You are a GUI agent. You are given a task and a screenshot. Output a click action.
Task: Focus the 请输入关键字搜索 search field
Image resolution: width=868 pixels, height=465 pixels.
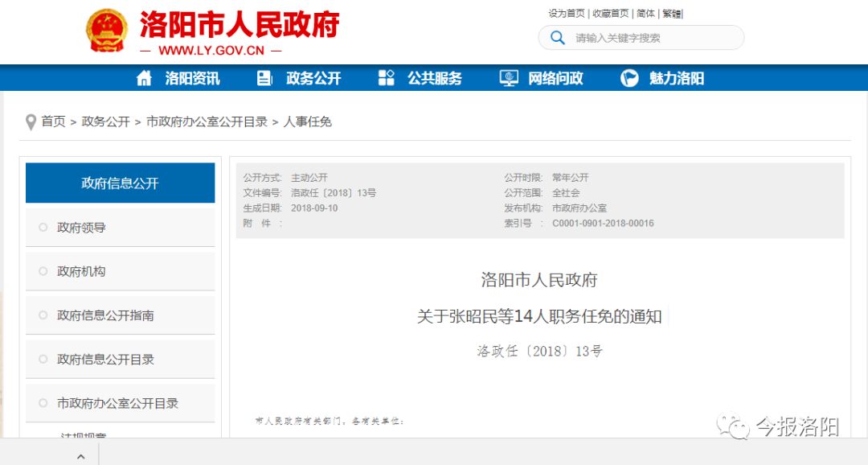[x=651, y=38]
